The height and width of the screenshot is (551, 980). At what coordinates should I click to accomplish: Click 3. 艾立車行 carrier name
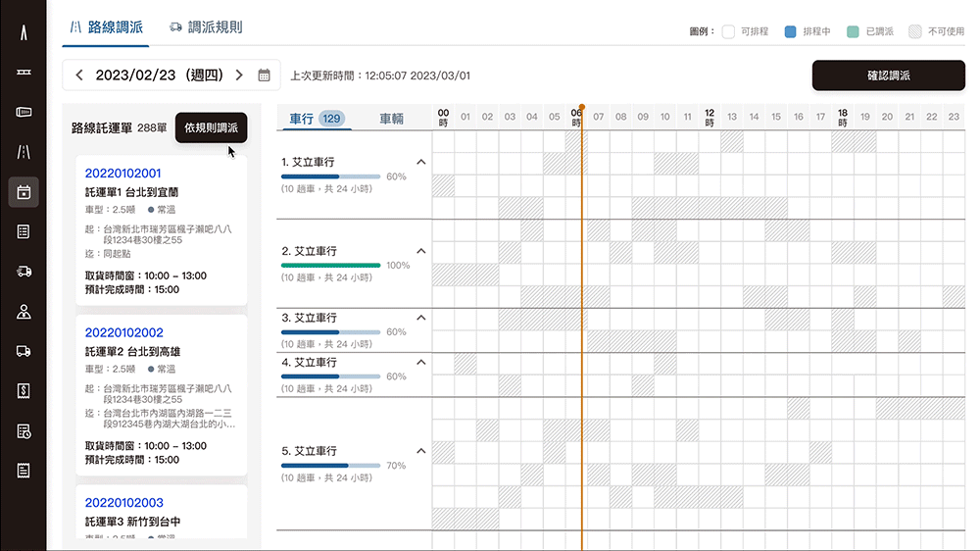(x=309, y=318)
